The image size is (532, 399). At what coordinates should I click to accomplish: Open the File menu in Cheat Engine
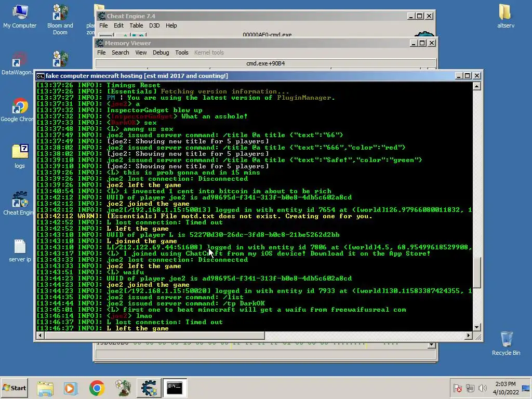pos(103,25)
